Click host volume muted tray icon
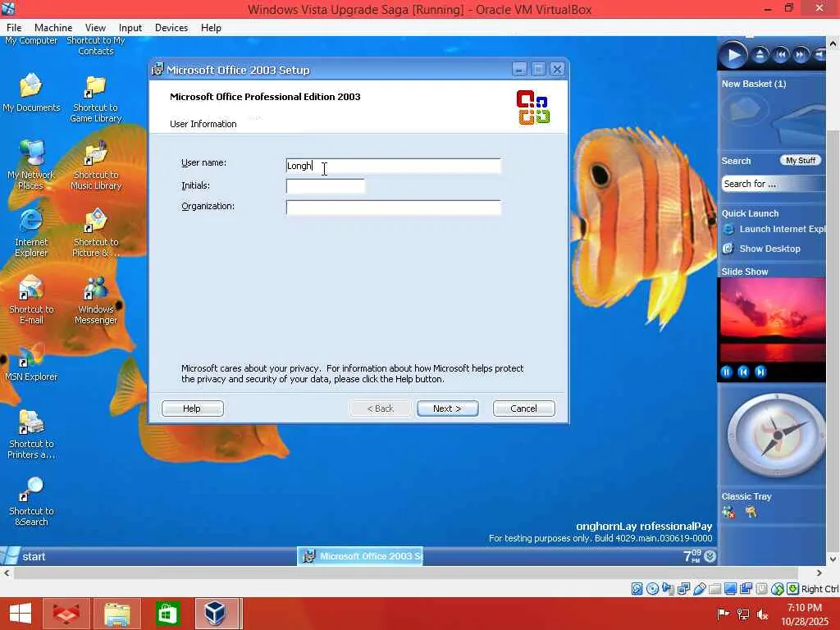This screenshot has height=630, width=840. (x=762, y=614)
